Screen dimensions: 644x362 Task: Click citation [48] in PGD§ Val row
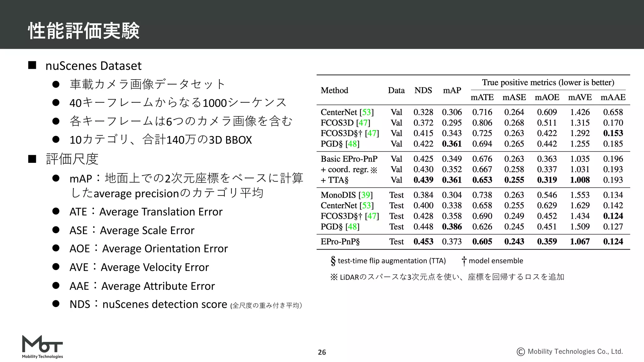(x=352, y=144)
